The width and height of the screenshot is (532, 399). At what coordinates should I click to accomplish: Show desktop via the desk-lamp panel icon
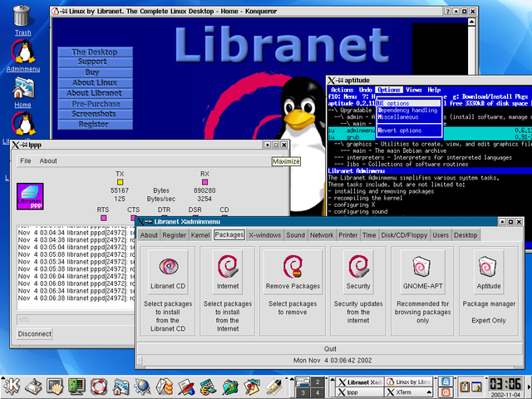[33, 387]
